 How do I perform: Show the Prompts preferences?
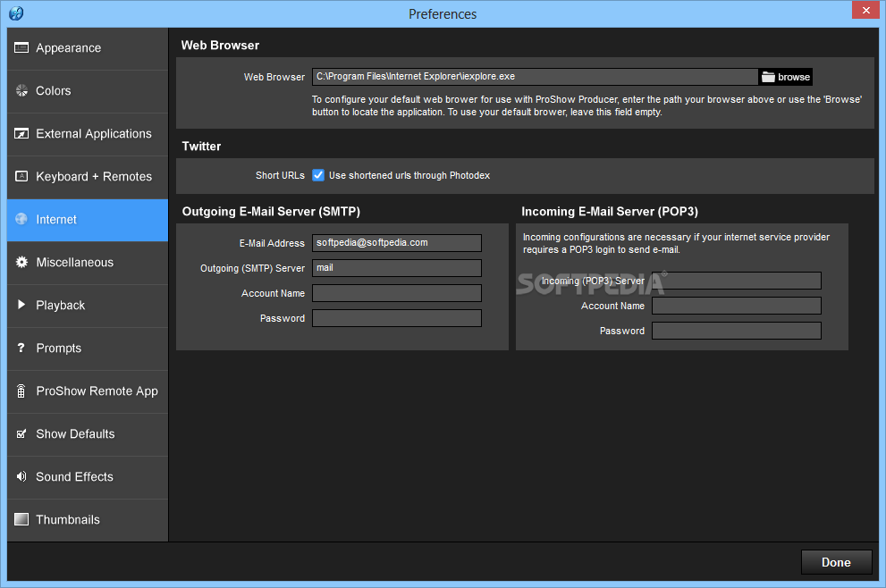click(88, 349)
